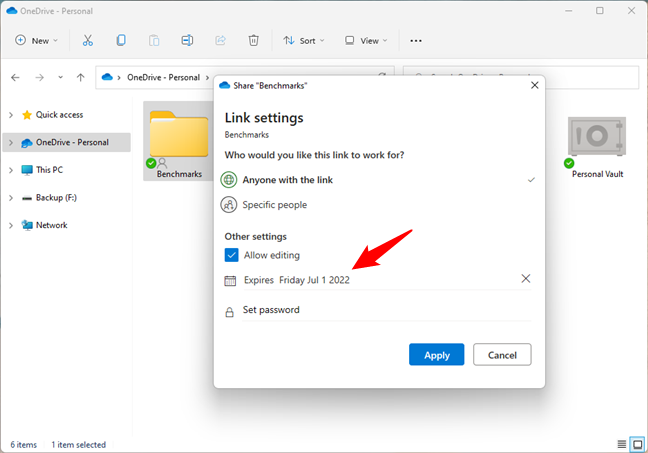Screen dimensions: 648x453
Task: Click the Share icon in toolbar
Action: [x=220, y=41]
